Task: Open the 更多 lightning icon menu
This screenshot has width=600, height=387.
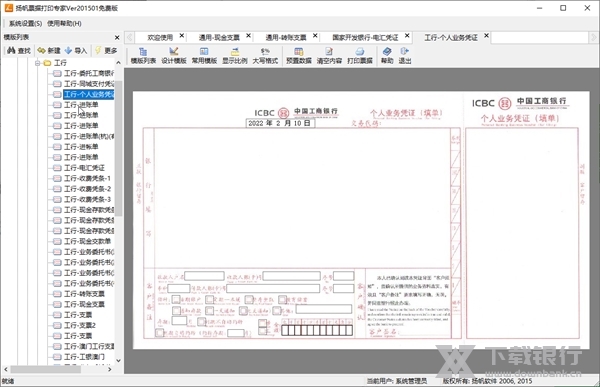Action: pos(106,51)
